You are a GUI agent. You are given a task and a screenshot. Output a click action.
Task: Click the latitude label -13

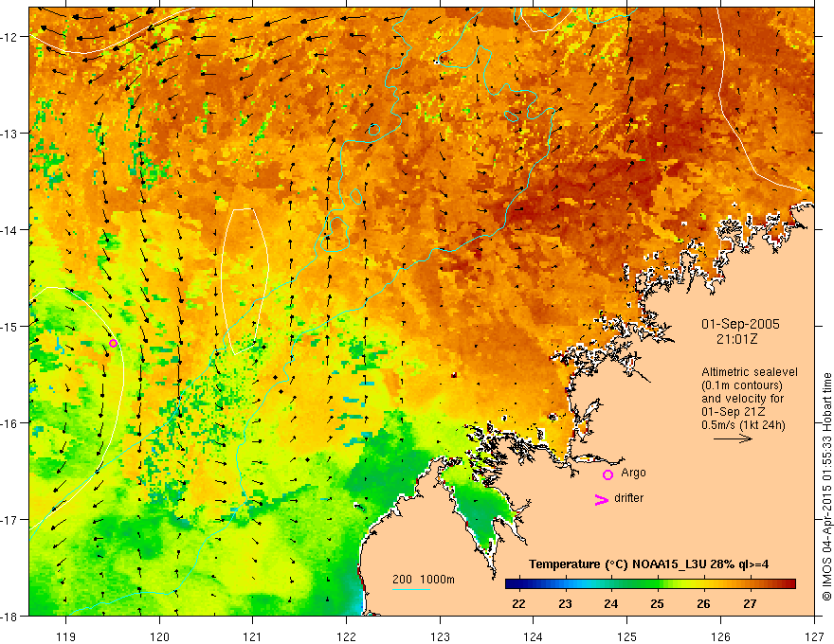point(9,134)
